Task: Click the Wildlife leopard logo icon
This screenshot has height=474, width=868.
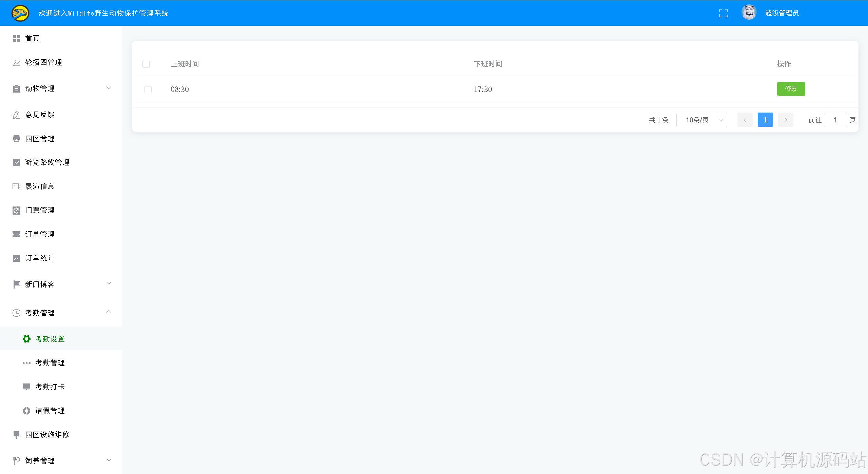Action: coord(20,13)
